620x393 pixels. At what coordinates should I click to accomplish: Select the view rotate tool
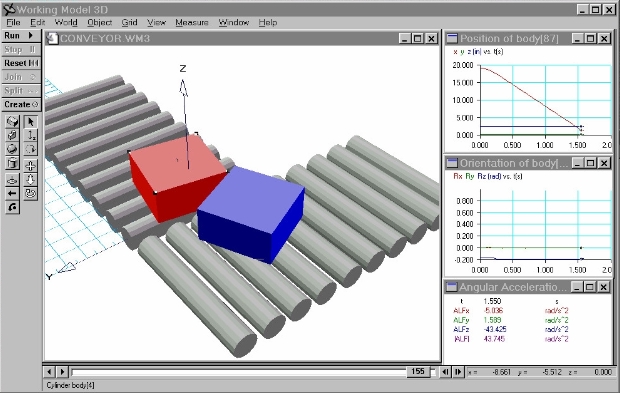point(30,193)
